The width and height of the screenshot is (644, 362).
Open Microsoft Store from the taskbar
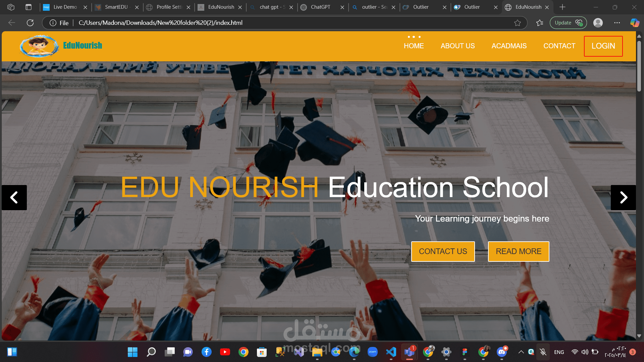pyautogui.click(x=262, y=352)
